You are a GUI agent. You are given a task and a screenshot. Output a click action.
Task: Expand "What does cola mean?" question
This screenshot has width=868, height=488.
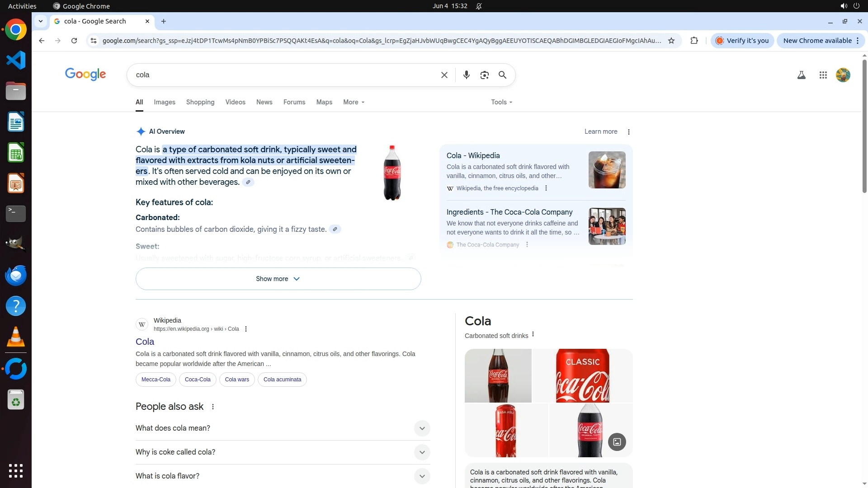click(421, 428)
